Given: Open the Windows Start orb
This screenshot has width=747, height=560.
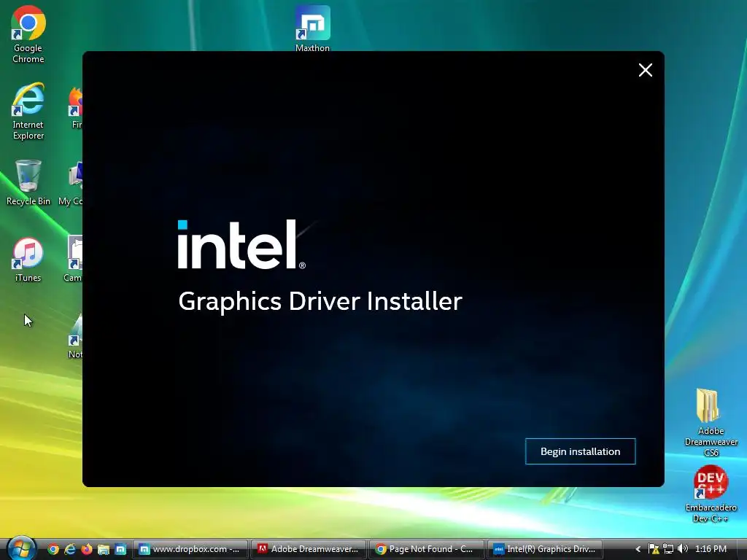Looking at the screenshot, I should coord(21,548).
